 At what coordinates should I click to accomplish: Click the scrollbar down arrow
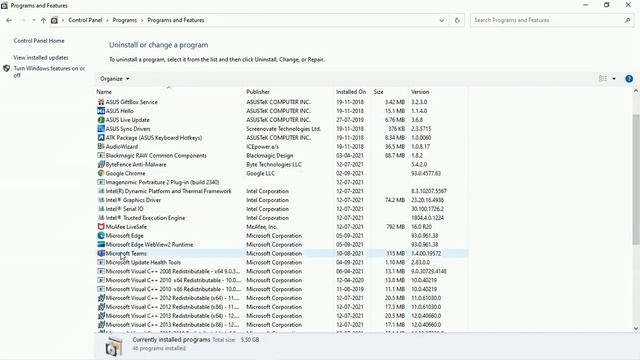coord(636,328)
